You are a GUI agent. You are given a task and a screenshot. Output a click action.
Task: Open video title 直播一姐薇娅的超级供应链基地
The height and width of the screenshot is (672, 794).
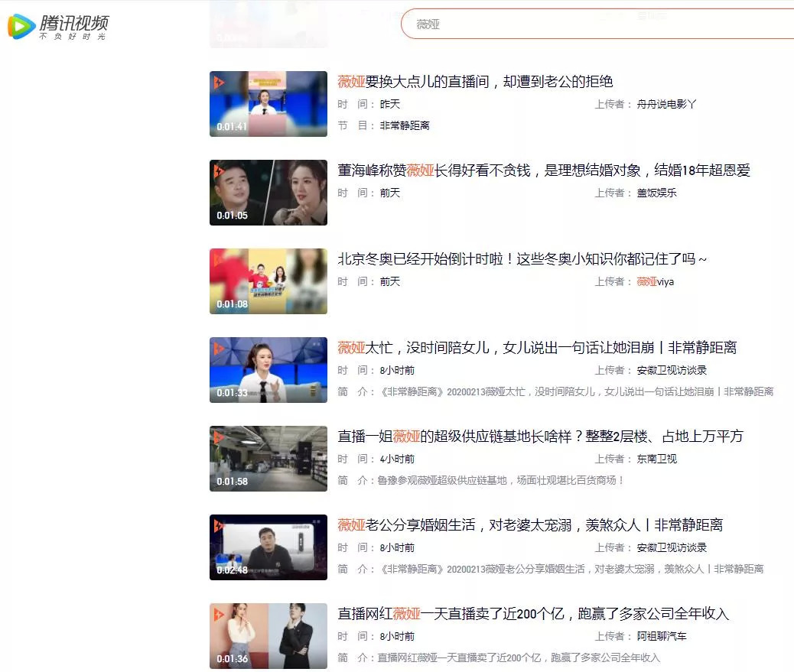pos(540,437)
